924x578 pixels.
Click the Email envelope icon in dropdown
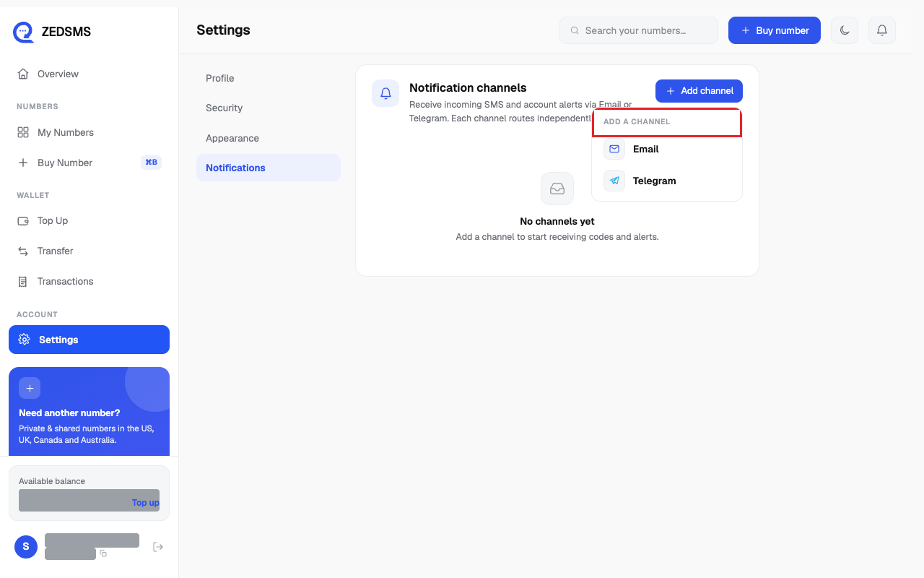[614, 149]
